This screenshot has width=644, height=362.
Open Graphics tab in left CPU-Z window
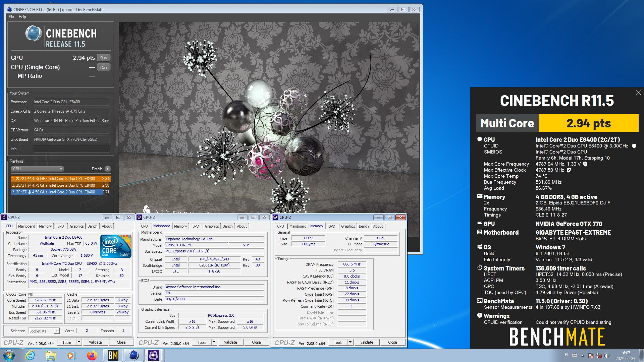pyautogui.click(x=77, y=226)
